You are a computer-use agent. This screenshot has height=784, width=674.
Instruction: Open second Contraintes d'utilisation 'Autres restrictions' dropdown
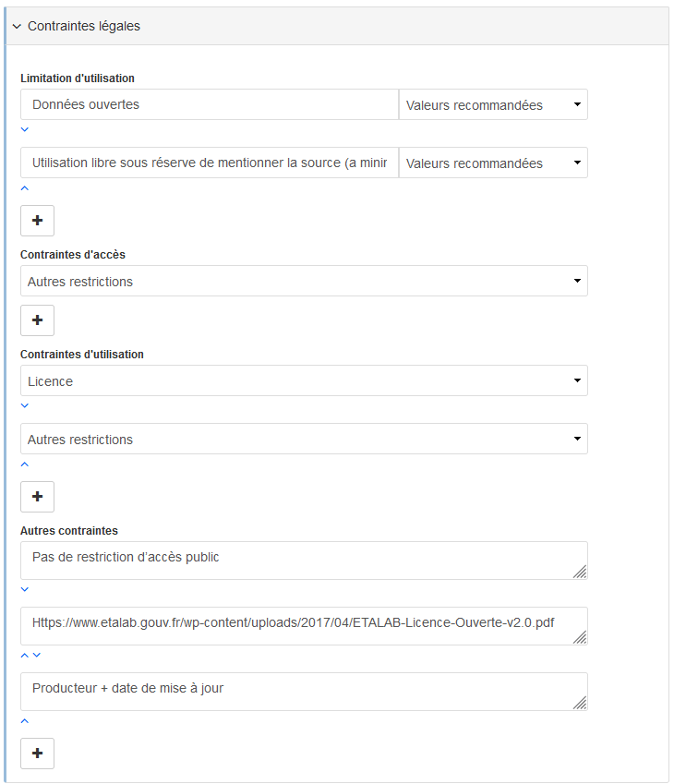pos(304,440)
